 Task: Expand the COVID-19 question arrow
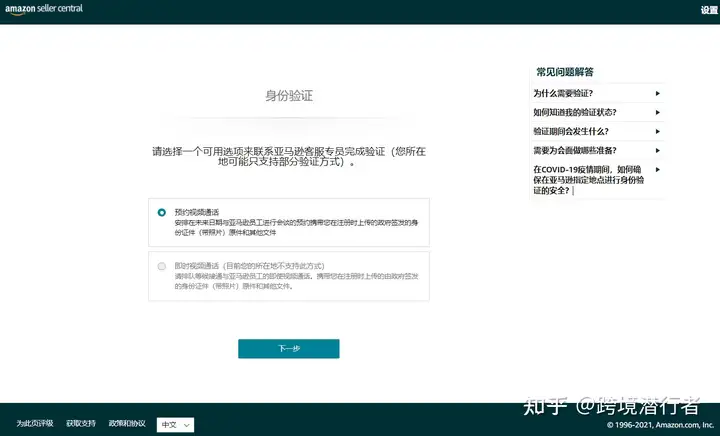[658, 170]
